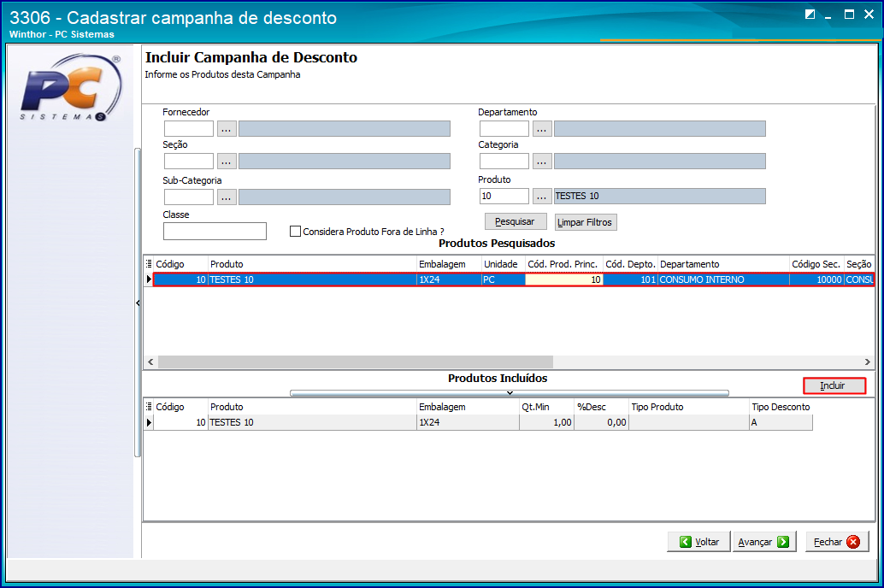This screenshot has height=588, width=884.
Task: Select TESTES 10 in Produtos Pesquisados row
Action: [312, 279]
